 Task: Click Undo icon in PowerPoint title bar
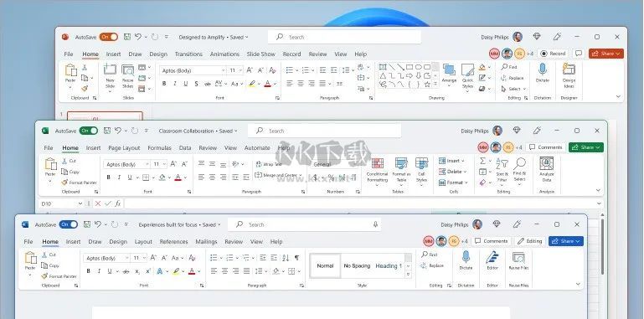138,37
